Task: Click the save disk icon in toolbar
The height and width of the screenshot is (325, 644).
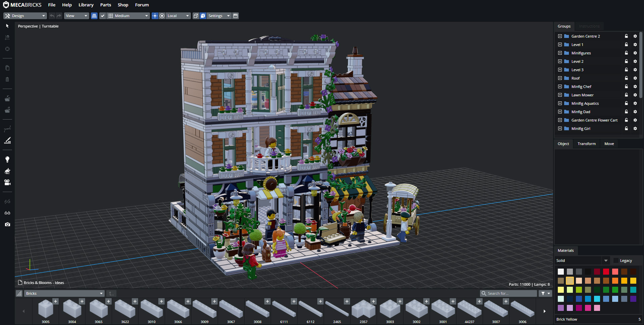Action: 235,16
